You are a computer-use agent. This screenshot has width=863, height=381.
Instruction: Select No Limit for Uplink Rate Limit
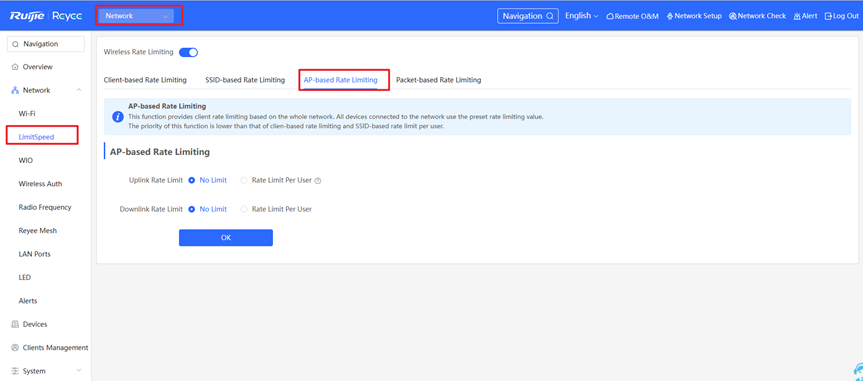[x=207, y=180]
